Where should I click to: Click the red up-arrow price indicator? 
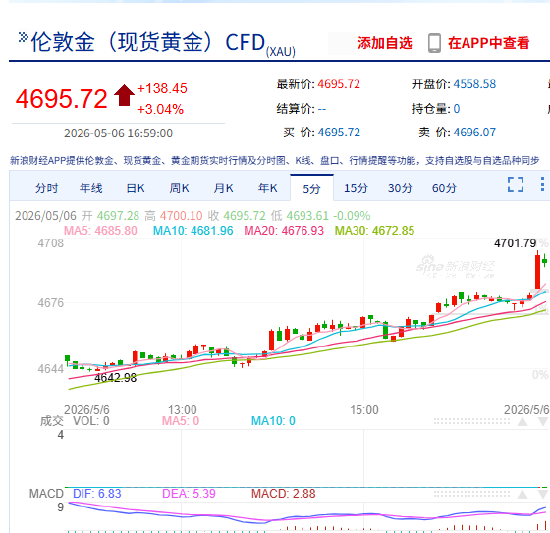point(124,95)
